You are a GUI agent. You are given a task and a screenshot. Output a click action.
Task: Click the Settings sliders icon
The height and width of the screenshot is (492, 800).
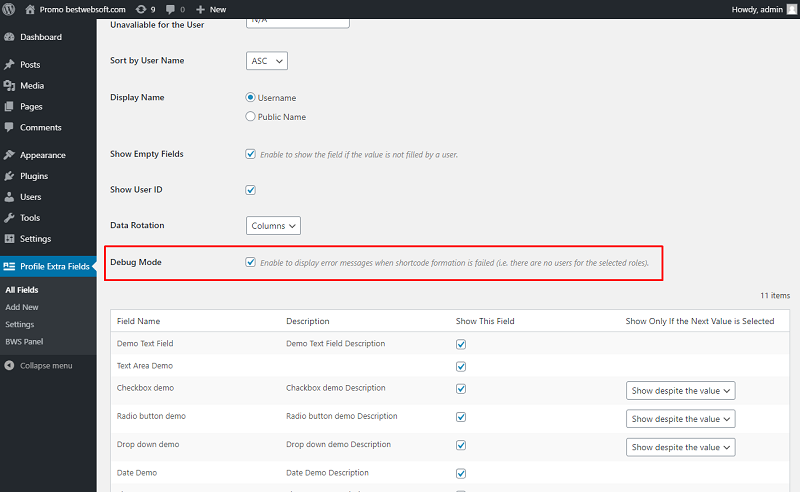coord(9,238)
